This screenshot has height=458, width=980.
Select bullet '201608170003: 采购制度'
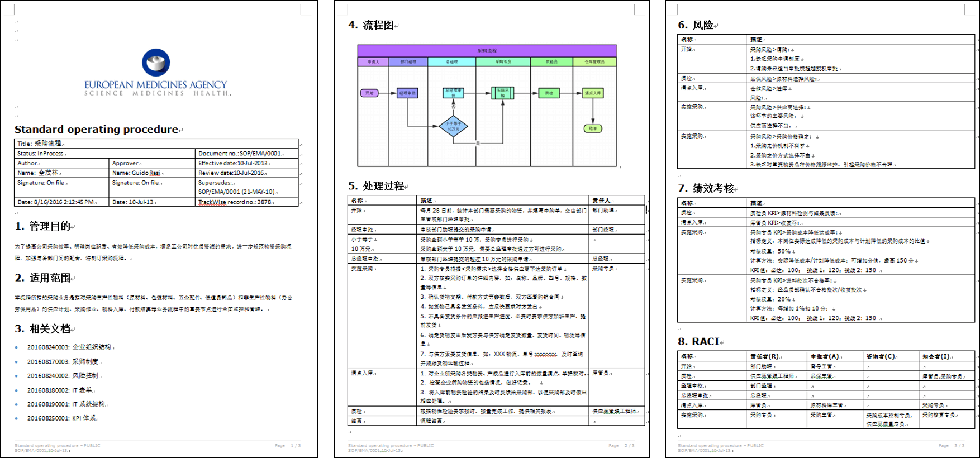[63, 361]
